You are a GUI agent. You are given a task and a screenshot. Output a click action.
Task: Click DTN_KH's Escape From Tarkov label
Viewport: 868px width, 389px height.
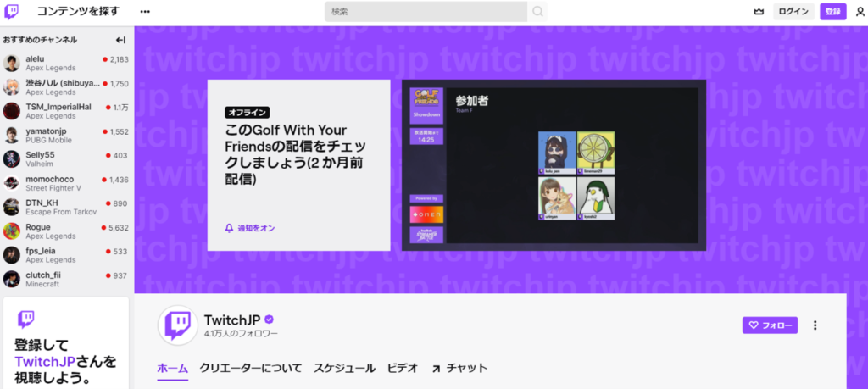pos(61,212)
